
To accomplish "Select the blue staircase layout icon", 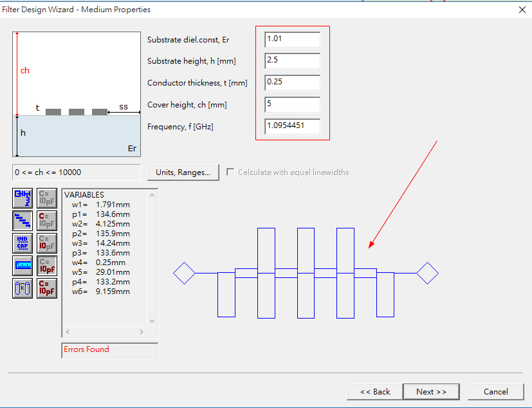I will tap(23, 221).
